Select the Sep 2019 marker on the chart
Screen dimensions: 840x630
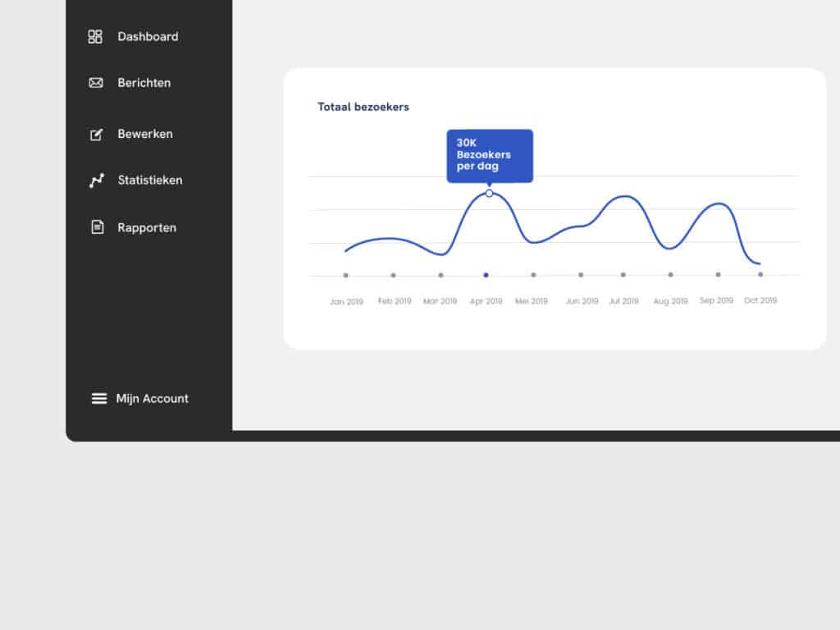pos(717,276)
